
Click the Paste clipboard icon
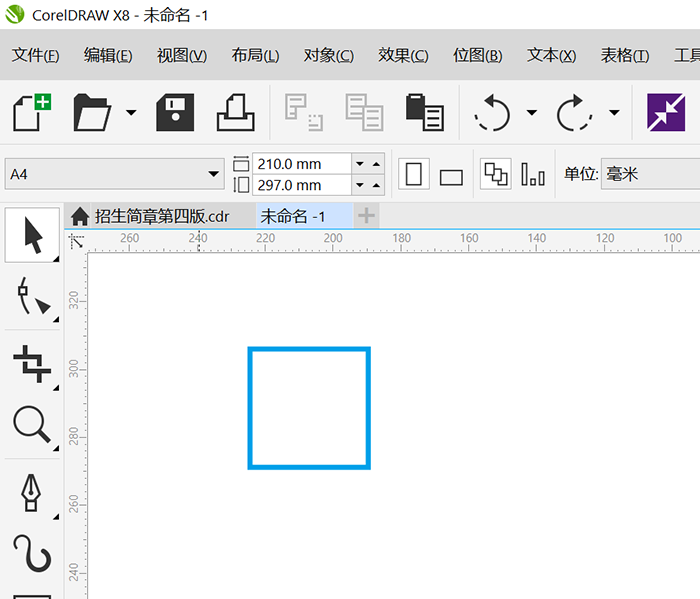[424, 112]
